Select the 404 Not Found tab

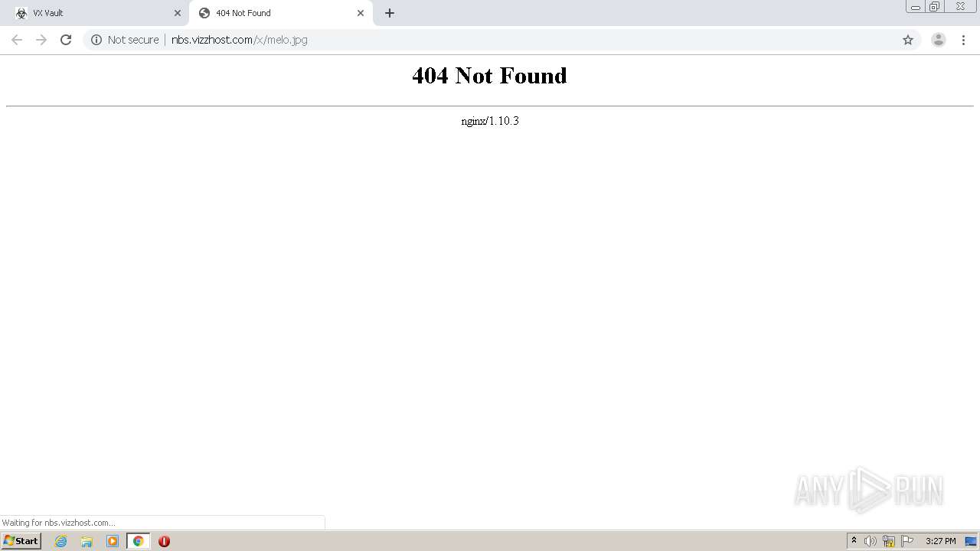coord(280,13)
